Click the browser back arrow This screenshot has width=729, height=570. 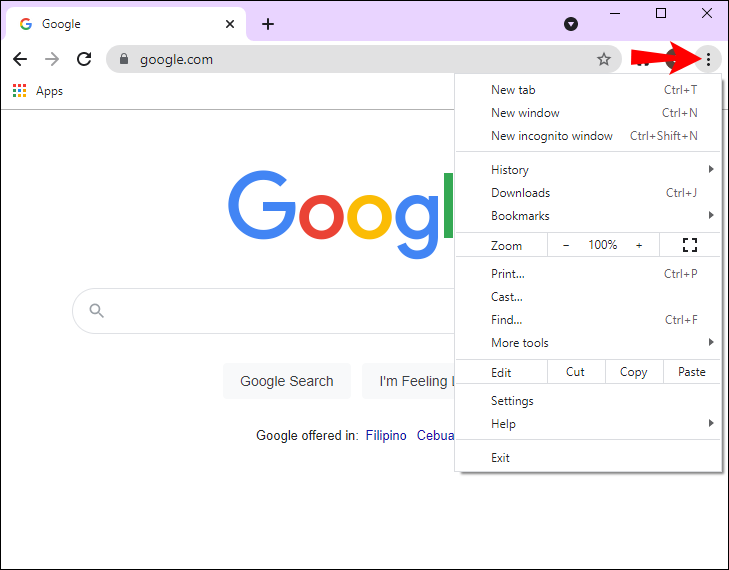(20, 59)
